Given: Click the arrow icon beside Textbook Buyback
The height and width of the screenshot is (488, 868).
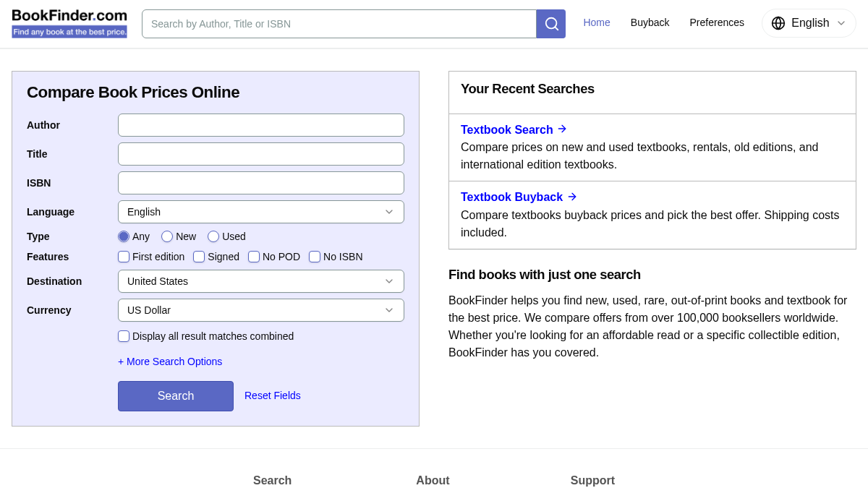Looking at the screenshot, I should pos(572,197).
